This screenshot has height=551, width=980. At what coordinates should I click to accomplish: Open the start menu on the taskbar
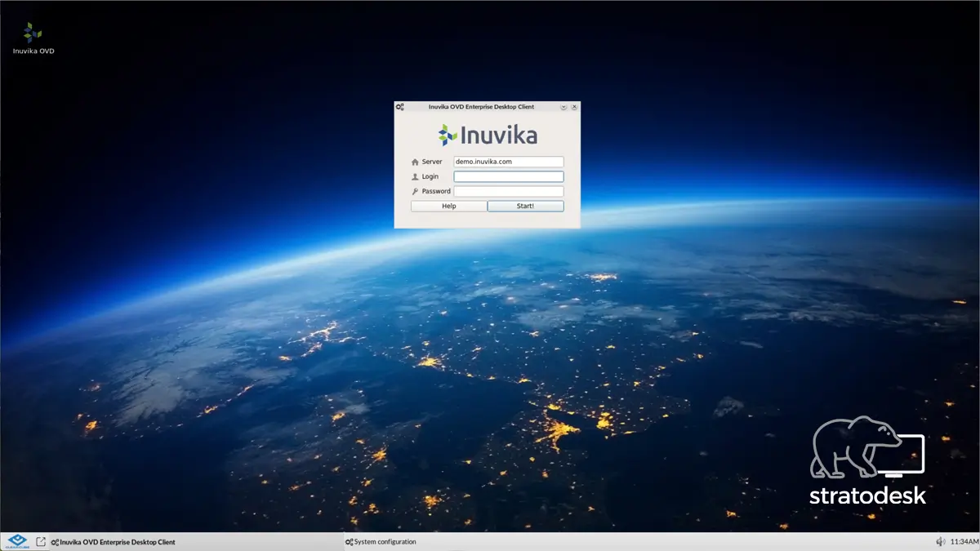click(16, 541)
